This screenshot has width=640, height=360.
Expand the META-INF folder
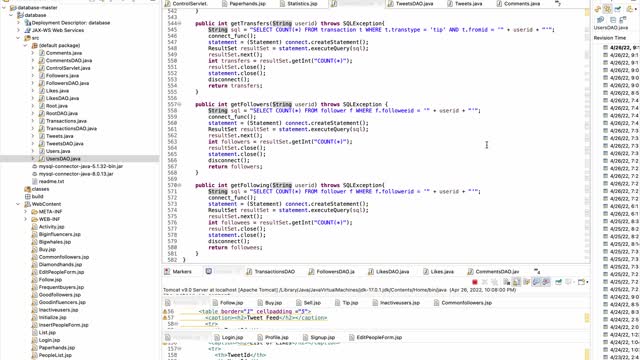pos(26,211)
